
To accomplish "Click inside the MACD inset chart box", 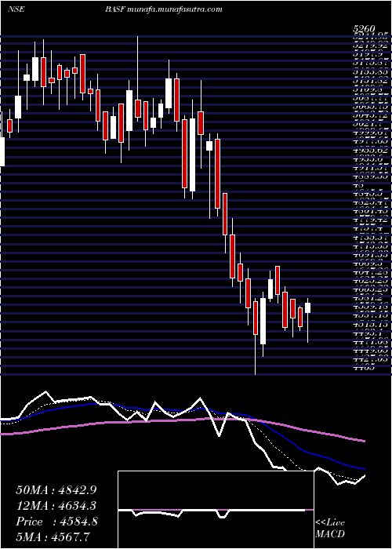I will coord(216,510).
